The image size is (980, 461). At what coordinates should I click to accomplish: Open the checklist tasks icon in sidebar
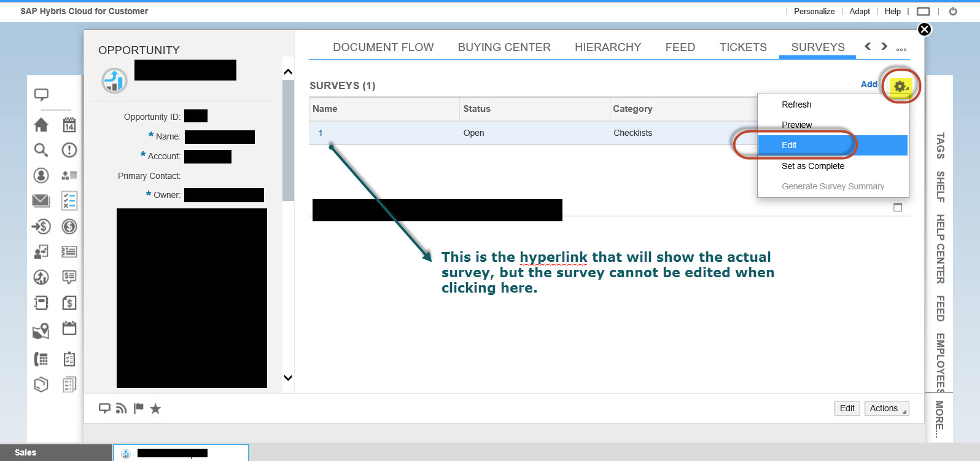pos(69,200)
